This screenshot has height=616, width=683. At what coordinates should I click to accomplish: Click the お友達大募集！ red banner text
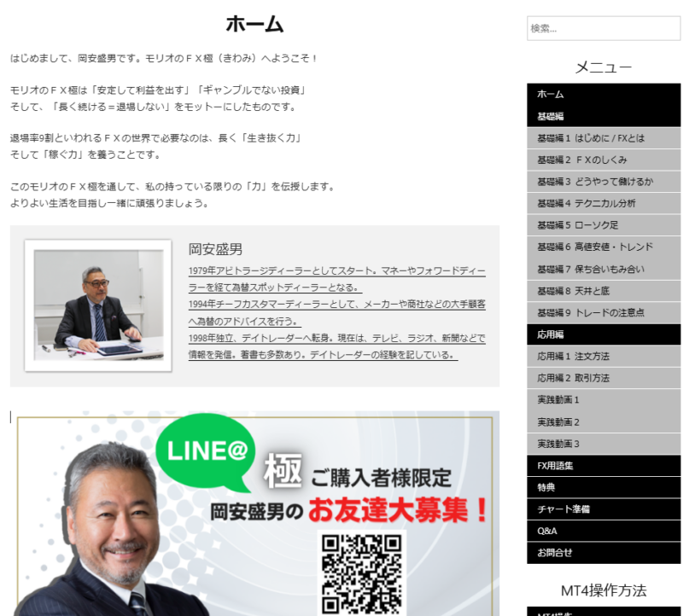pyautogui.click(x=399, y=509)
